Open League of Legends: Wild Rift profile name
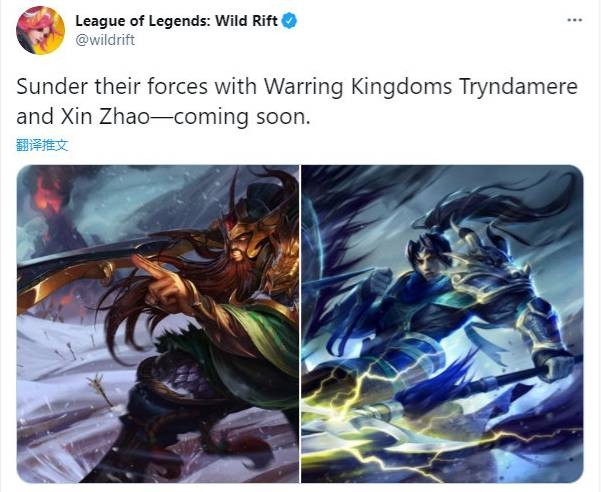The height and width of the screenshot is (492, 601). (x=176, y=21)
